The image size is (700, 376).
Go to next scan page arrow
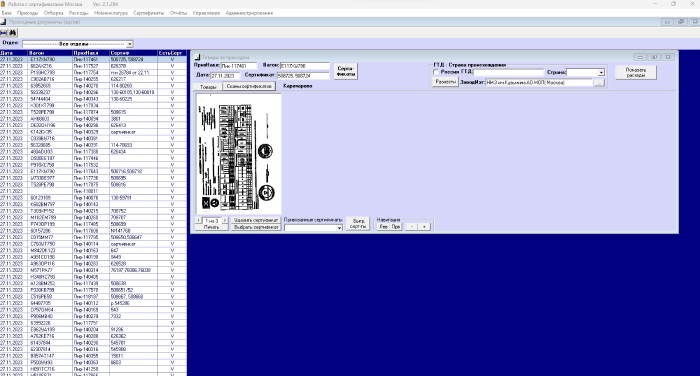pyautogui.click(x=225, y=221)
